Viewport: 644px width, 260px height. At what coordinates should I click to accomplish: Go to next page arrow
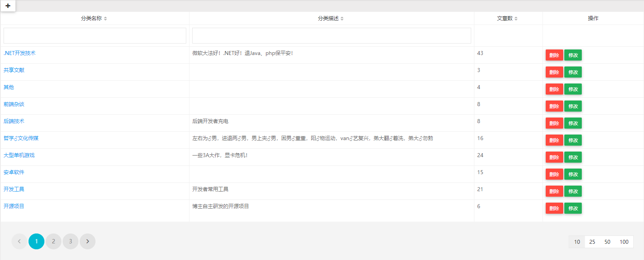(x=88, y=241)
